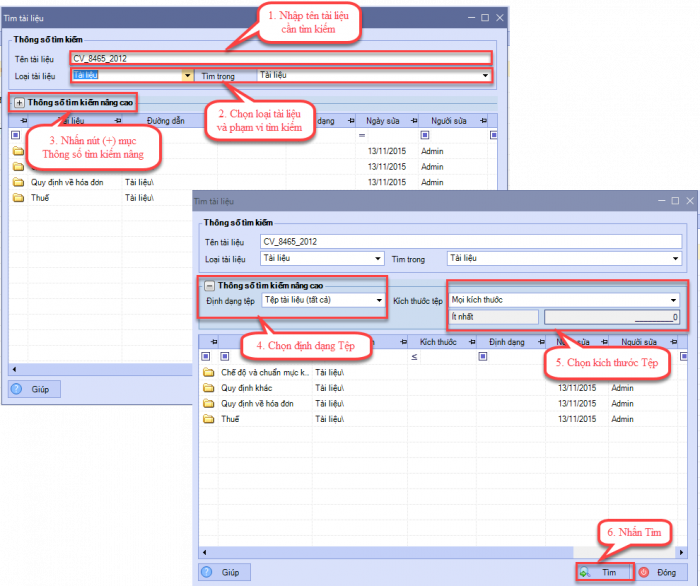Viewport: 700px width, 586px height.
Task: Select the Quy định khác folder icon
Action: 209,388
